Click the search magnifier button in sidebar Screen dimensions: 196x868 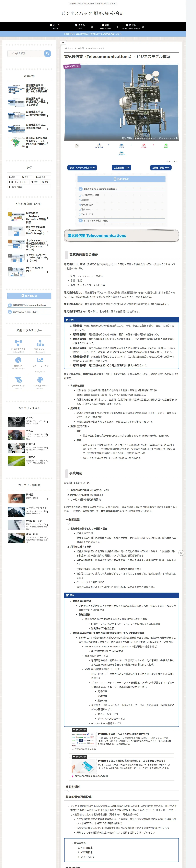click(47, 53)
